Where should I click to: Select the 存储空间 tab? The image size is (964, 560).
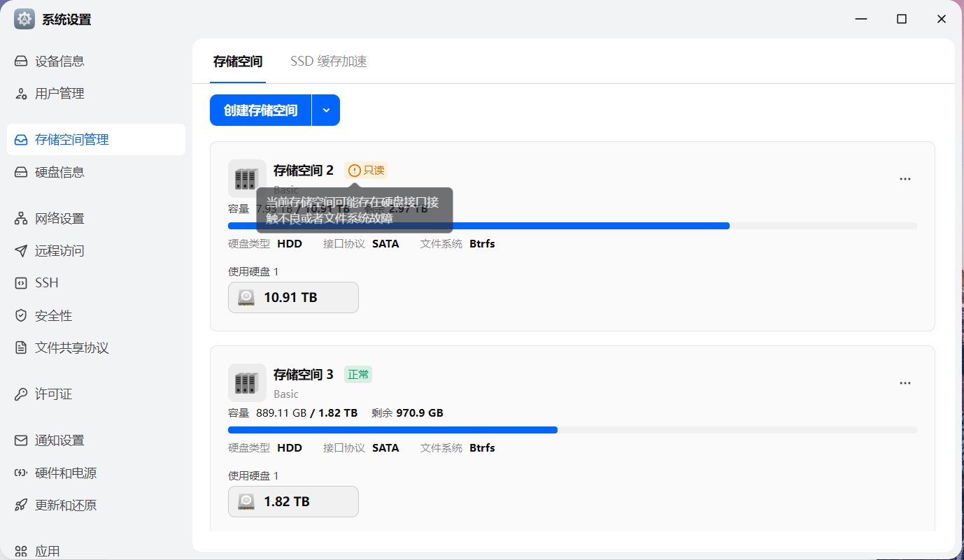[x=238, y=62]
